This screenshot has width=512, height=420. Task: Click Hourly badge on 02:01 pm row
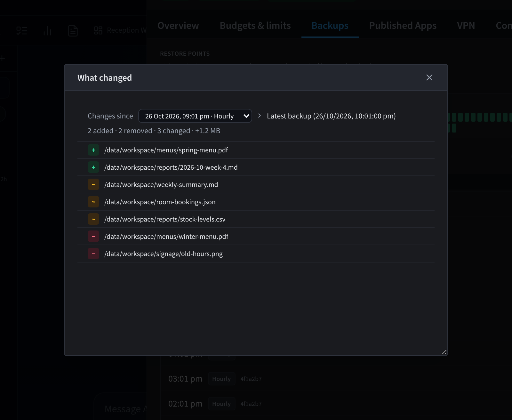tap(221, 404)
